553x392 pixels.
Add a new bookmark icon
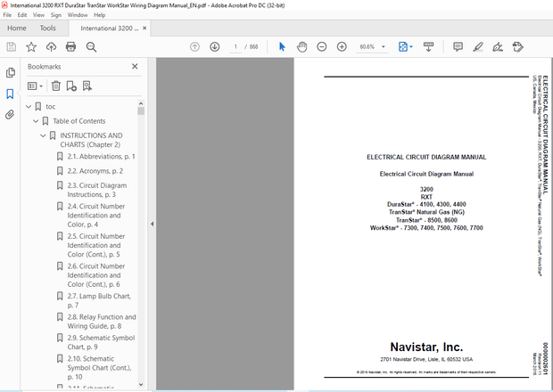pyautogui.click(x=71, y=86)
